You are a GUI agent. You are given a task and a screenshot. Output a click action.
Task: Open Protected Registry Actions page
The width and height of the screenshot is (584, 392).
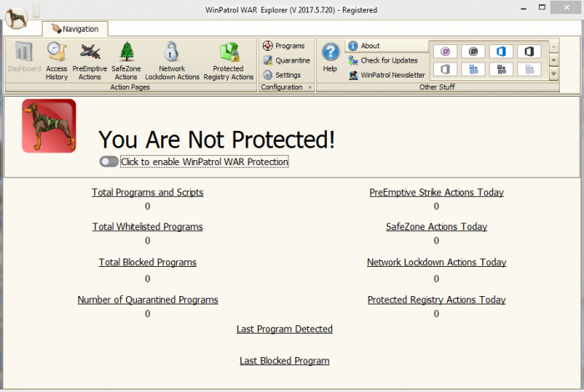(229, 61)
